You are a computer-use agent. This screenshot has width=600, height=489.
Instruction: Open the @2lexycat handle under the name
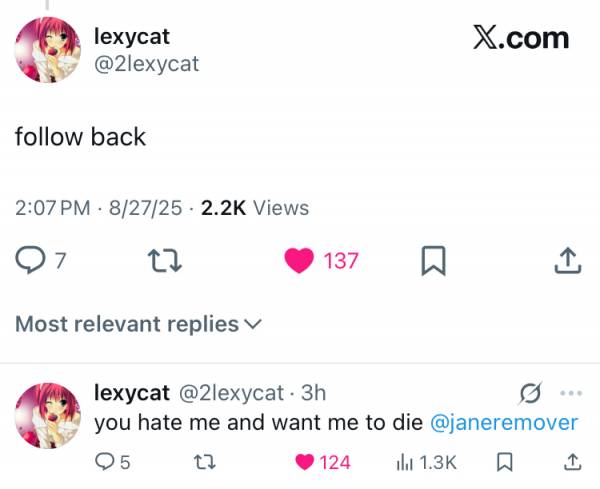147,64
